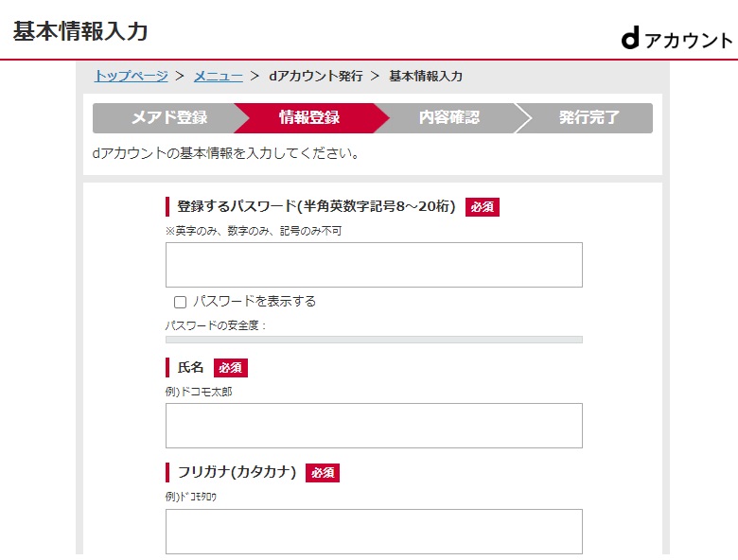Click the パスワードを表示する label text
The image size is (738, 560).
pyautogui.click(x=255, y=301)
